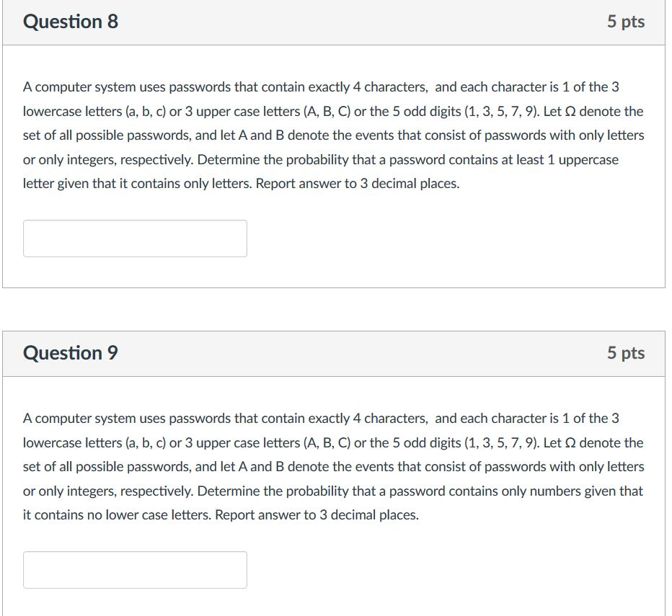Select the Question 9 heading
Image resolution: width=672 pixels, height=616 pixels.
click(68, 353)
